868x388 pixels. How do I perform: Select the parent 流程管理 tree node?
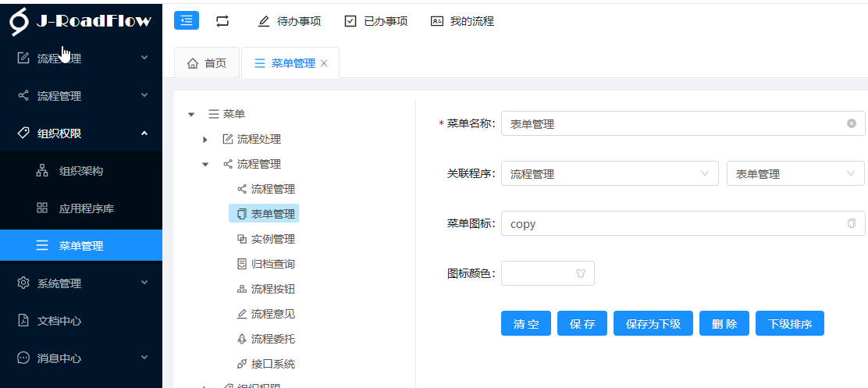(x=252, y=164)
